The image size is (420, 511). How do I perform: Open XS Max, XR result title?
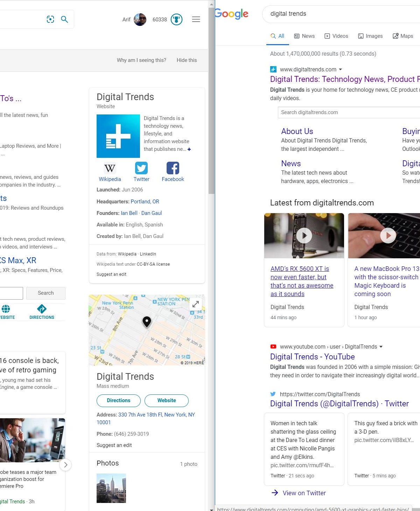pyautogui.click(x=18, y=260)
